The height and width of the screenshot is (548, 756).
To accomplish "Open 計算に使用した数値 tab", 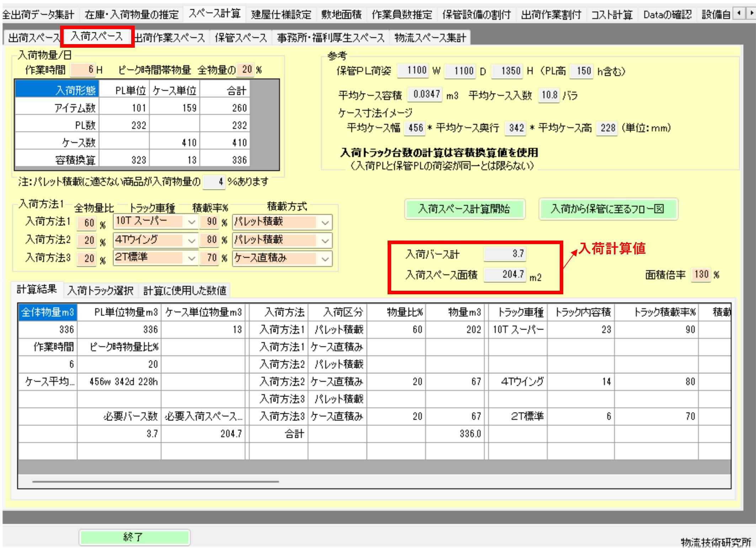I will click(x=185, y=291).
